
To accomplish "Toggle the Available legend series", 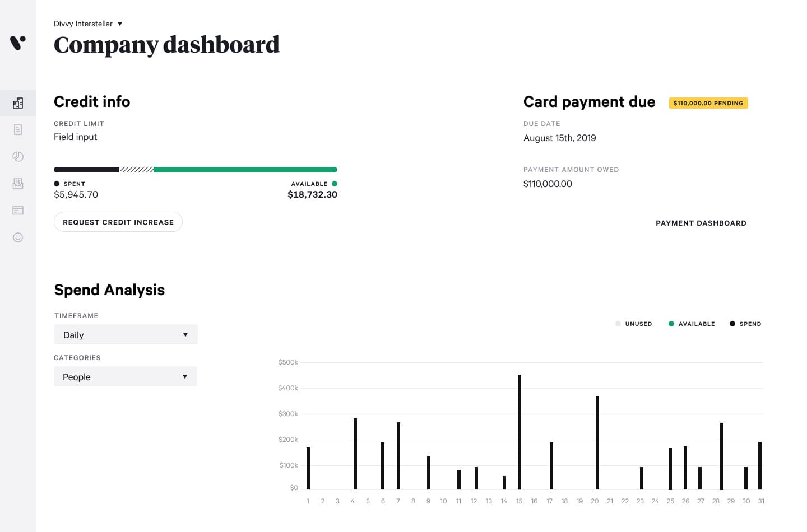I will coord(692,324).
